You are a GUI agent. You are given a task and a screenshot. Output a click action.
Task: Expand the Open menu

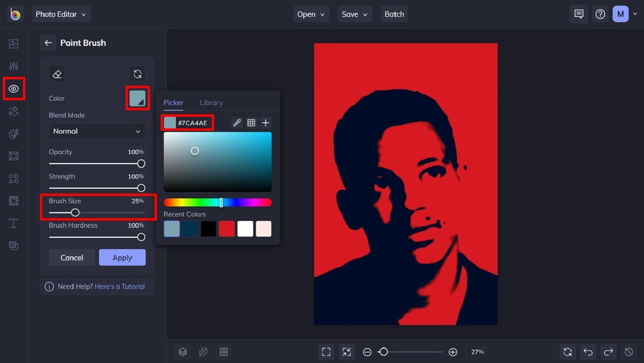tap(311, 14)
